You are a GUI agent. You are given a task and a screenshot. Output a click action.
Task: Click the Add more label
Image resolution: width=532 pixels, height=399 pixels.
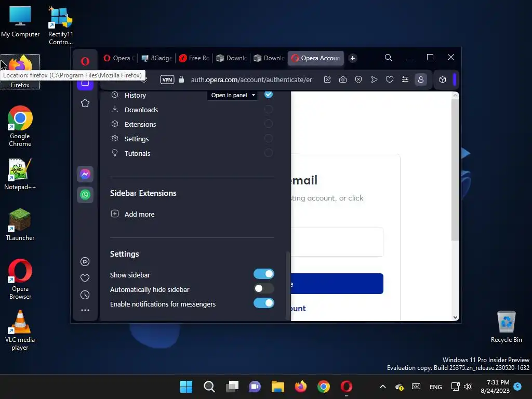tap(139, 214)
